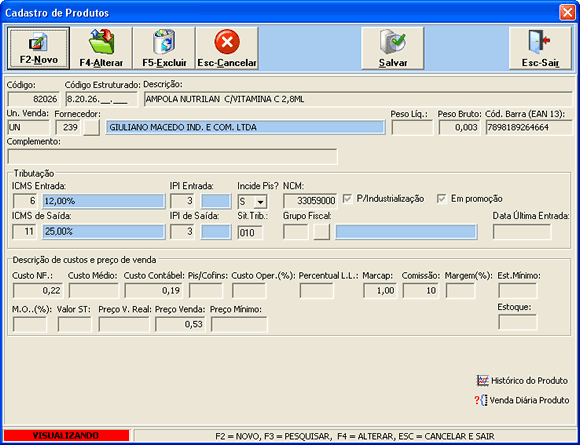Click the Cód. Barra EAN 13 field
Screen dimensions: 580x445
coord(529,128)
